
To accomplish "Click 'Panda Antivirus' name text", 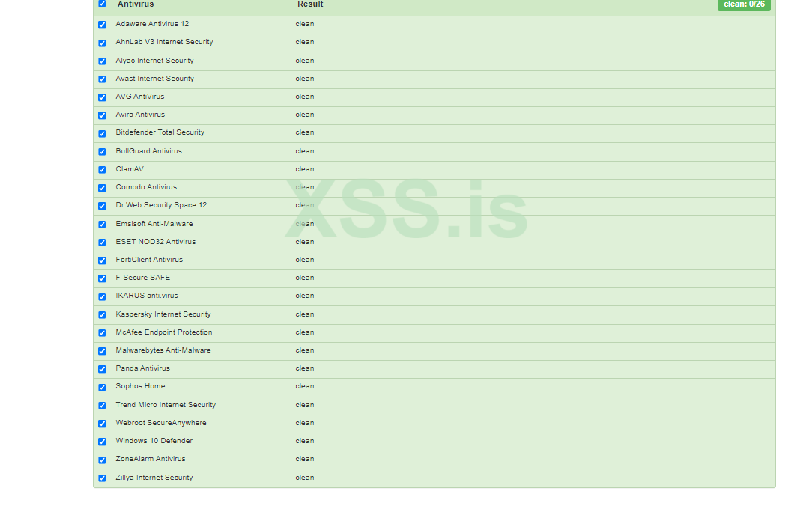I will [x=142, y=368].
